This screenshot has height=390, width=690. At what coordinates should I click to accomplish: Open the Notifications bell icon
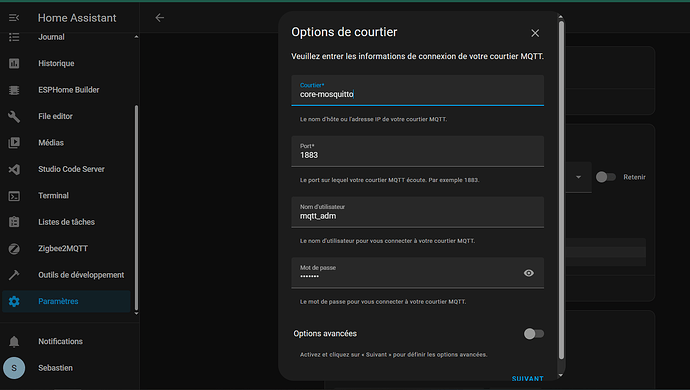pyautogui.click(x=14, y=342)
